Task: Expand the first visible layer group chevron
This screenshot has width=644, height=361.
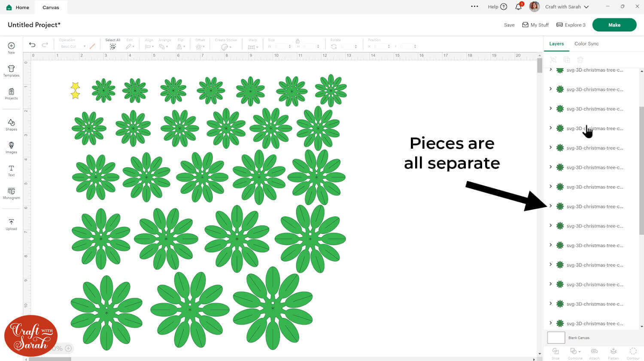Action: coord(551,70)
